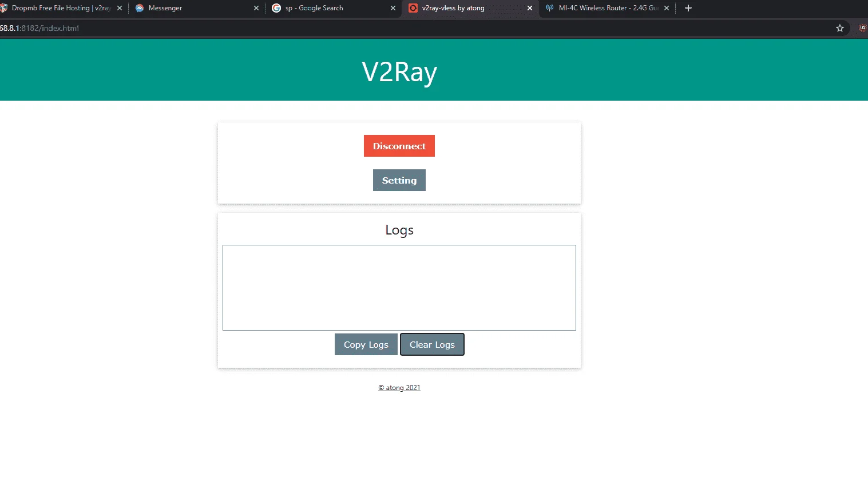Switch to the MI-4C Wireless Router tab
The height and width of the screenshot is (489, 868).
coord(608,8)
